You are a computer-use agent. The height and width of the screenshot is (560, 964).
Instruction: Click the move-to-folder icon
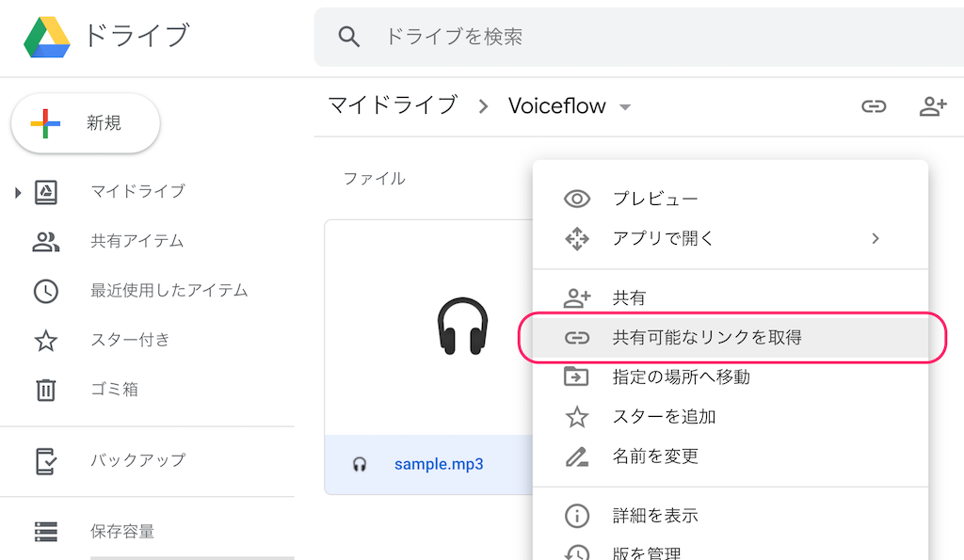(576, 376)
